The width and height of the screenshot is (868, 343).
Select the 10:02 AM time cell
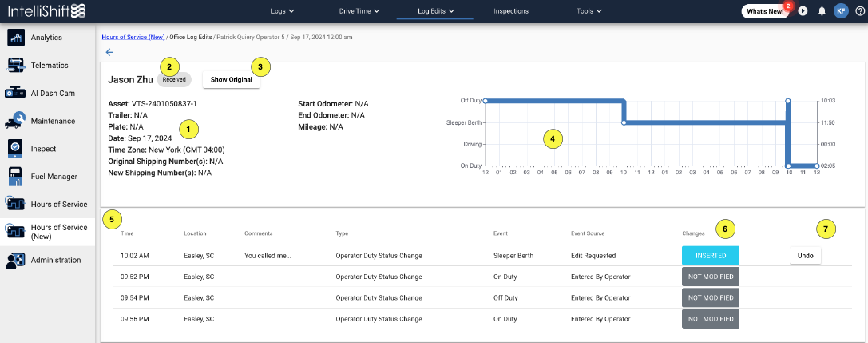(x=135, y=256)
